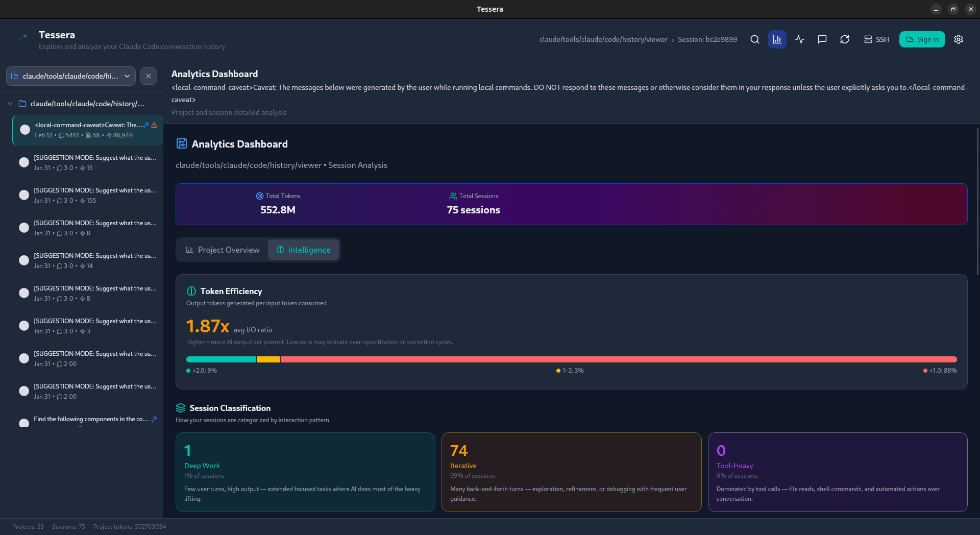Open the settings gear icon

click(x=959, y=39)
